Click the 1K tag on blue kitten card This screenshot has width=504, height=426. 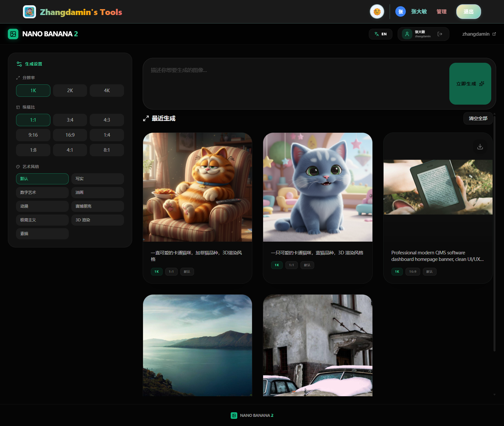coord(277,265)
